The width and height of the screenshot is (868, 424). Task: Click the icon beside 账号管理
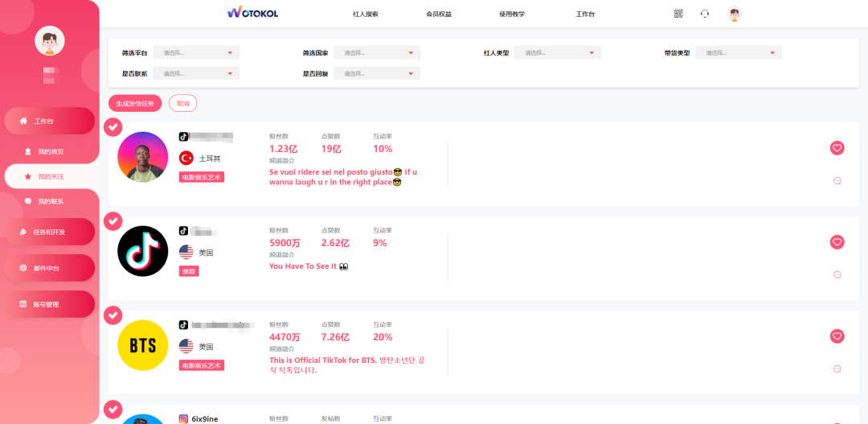(23, 304)
